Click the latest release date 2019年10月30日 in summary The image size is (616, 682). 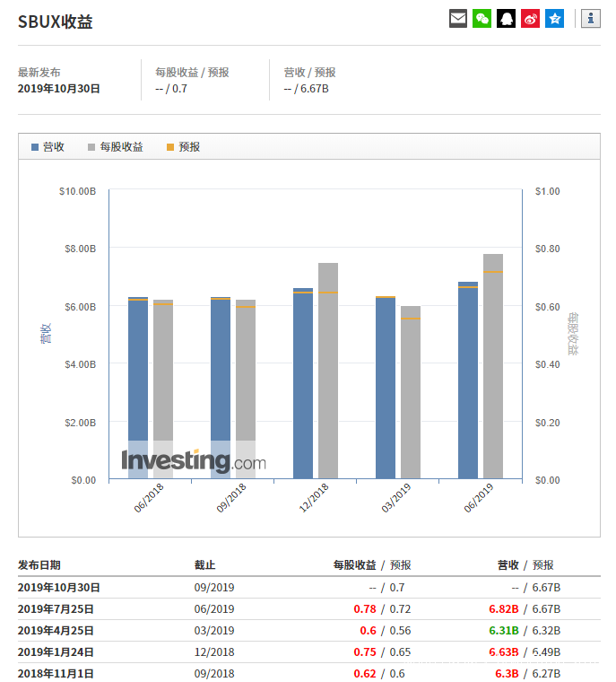pyautogui.click(x=59, y=89)
